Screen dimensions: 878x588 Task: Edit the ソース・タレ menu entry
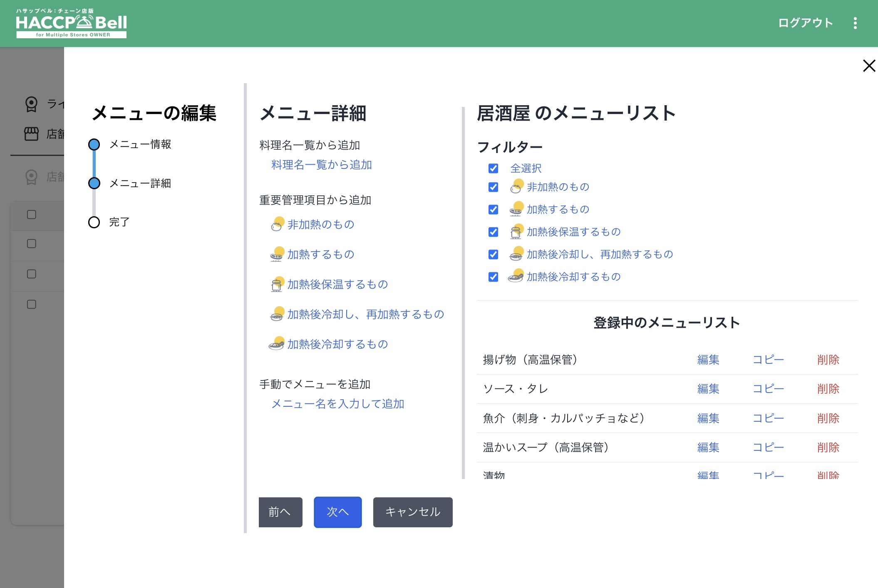[x=708, y=389]
